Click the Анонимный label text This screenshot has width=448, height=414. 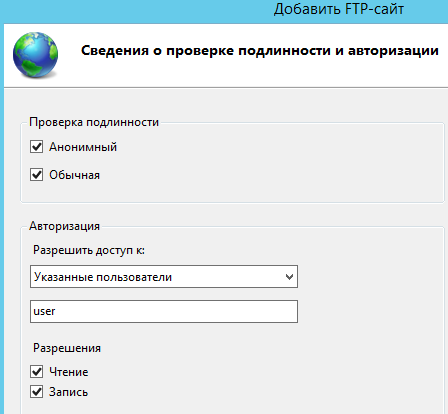click(83, 147)
